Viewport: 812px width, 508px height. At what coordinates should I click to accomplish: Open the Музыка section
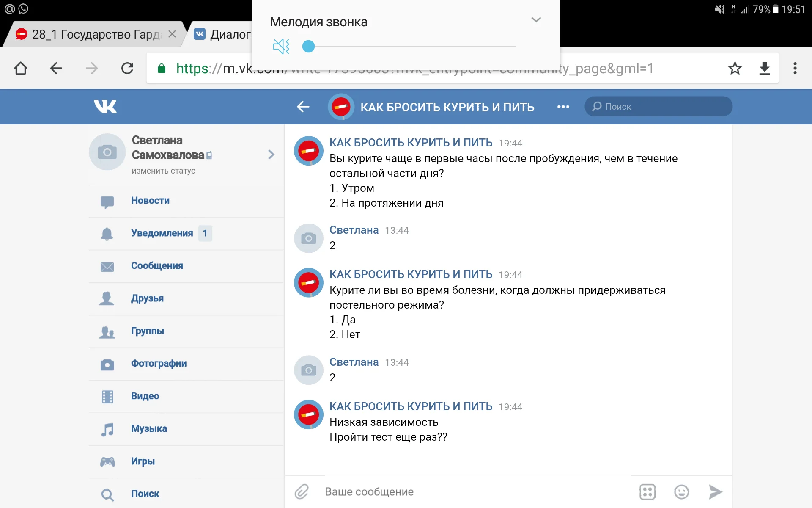point(149,428)
